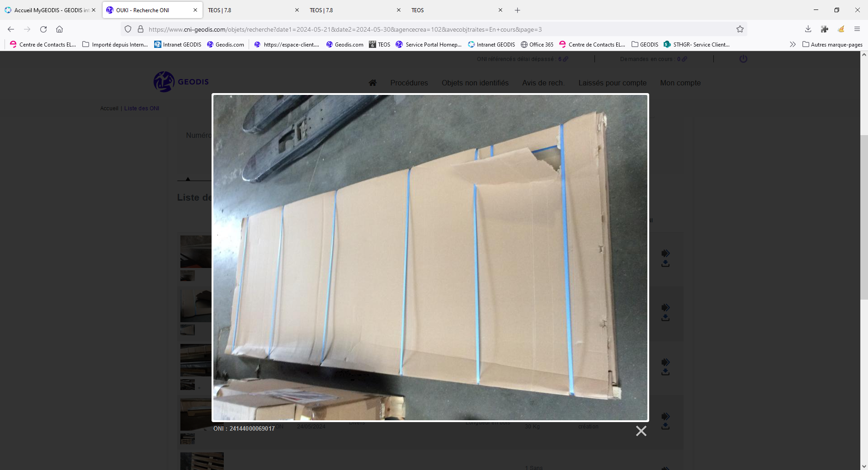The image size is (868, 470).
Task: Open the browser extensions puzzle icon
Action: pyautogui.click(x=825, y=29)
